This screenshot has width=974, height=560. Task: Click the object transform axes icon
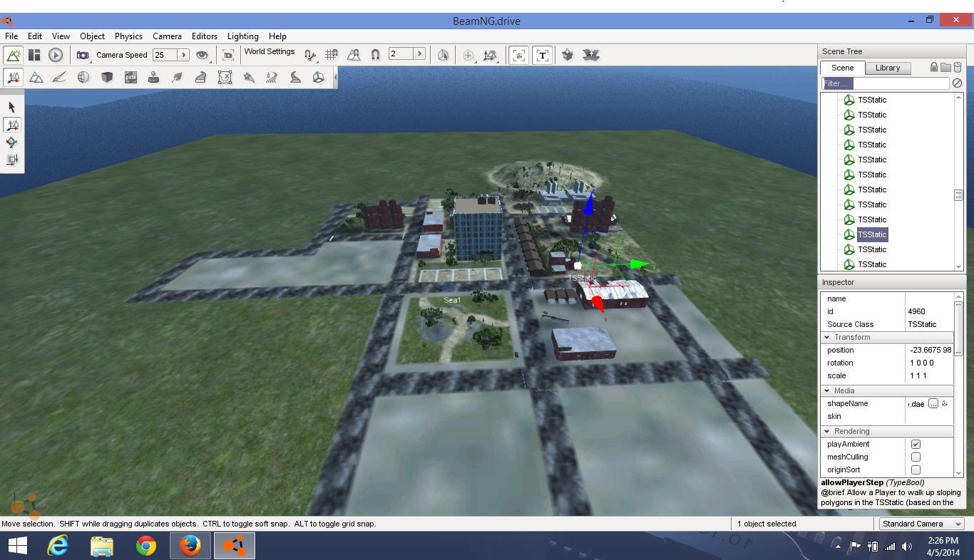(490, 55)
